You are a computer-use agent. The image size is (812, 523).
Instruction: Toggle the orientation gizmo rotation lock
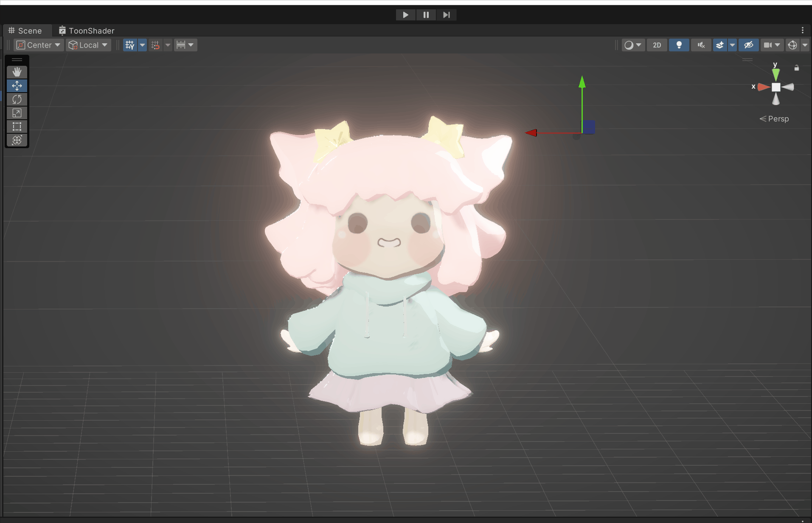click(797, 68)
